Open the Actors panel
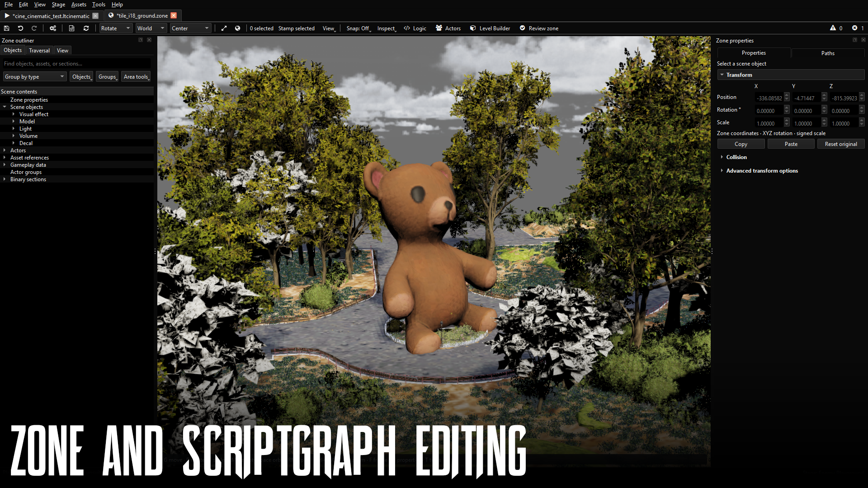This screenshot has height=488, width=868. tap(448, 28)
